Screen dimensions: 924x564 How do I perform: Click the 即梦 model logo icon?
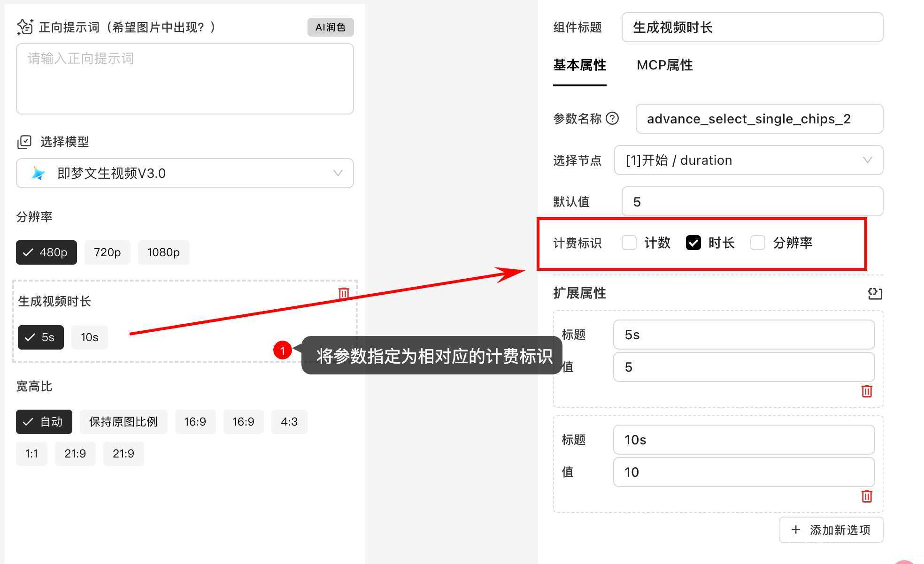pyautogui.click(x=38, y=173)
